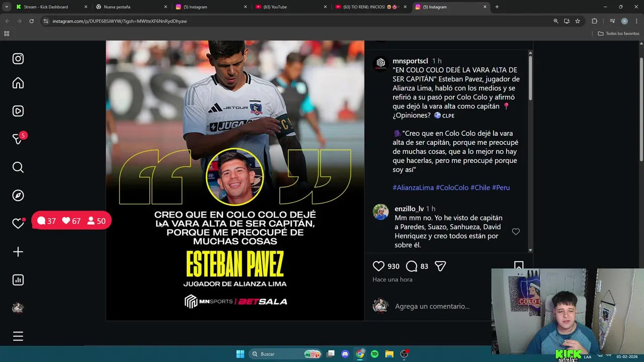
Task: Go to Instagram Home feed icon
Action: pyautogui.click(x=18, y=83)
